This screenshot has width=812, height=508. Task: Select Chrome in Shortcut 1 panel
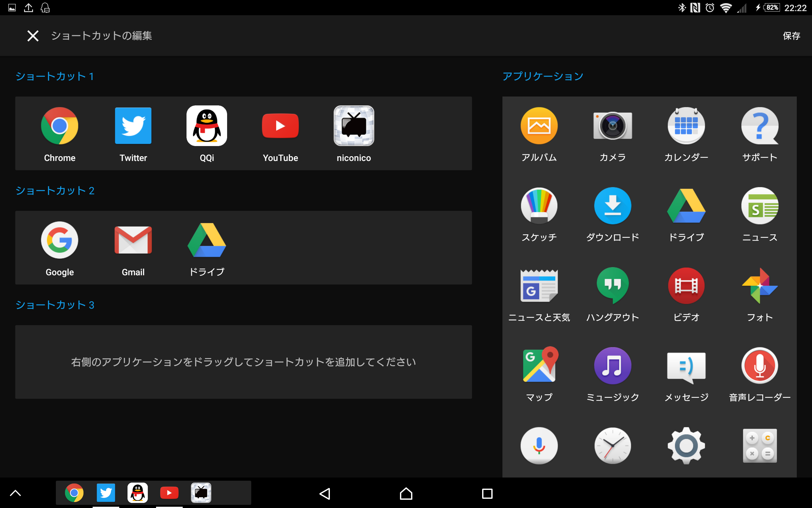click(59, 126)
